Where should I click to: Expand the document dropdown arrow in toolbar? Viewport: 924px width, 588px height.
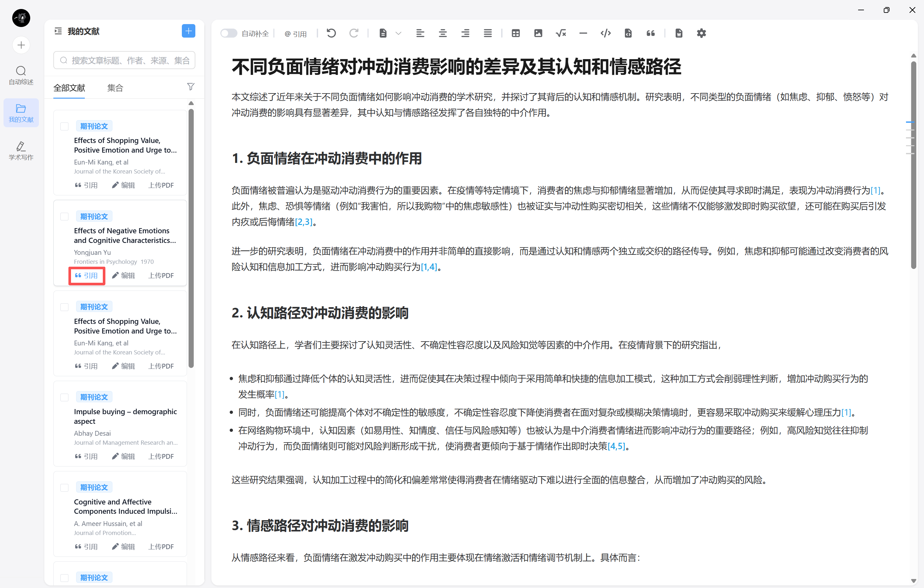click(x=398, y=33)
